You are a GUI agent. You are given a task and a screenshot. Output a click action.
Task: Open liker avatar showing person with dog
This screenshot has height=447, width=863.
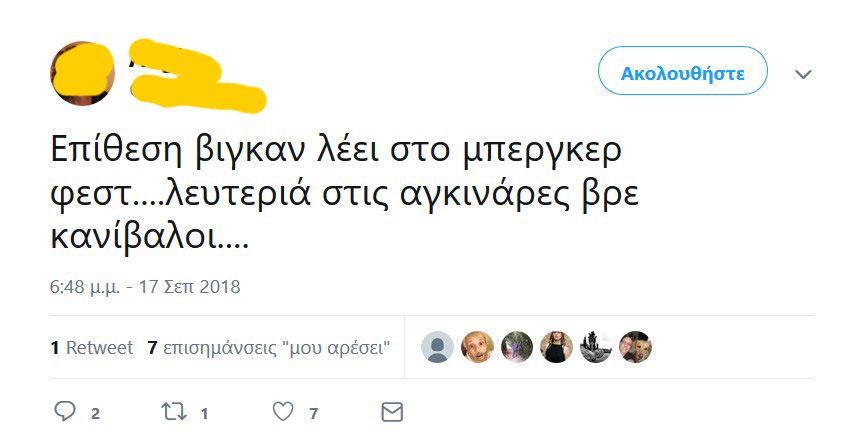click(635, 347)
